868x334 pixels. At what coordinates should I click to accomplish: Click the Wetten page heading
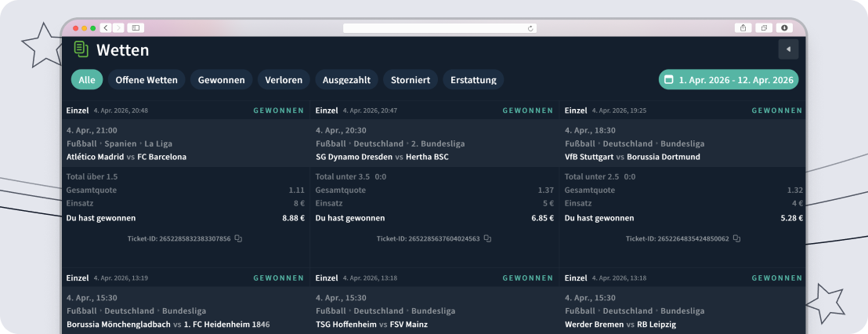point(123,50)
